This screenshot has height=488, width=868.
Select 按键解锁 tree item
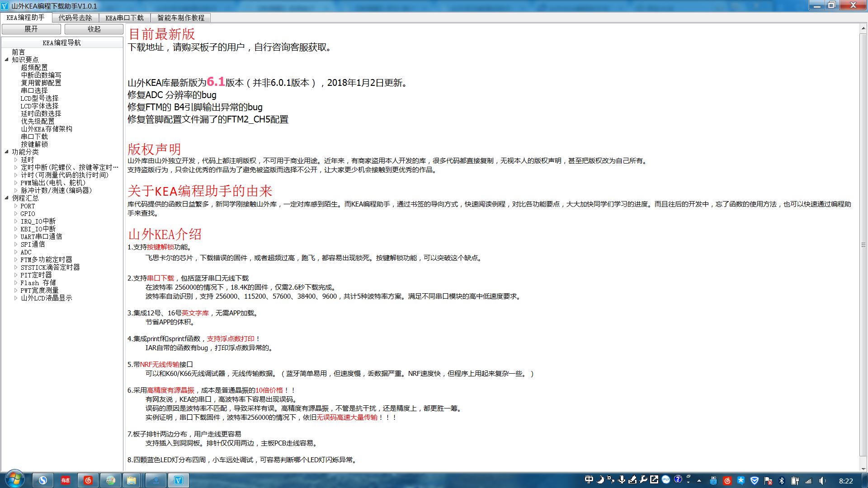tap(34, 144)
